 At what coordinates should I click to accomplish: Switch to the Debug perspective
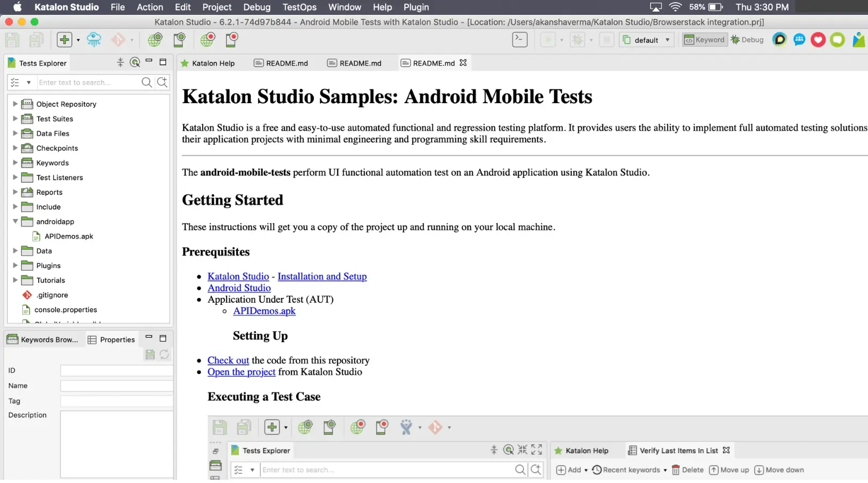pyautogui.click(x=747, y=40)
